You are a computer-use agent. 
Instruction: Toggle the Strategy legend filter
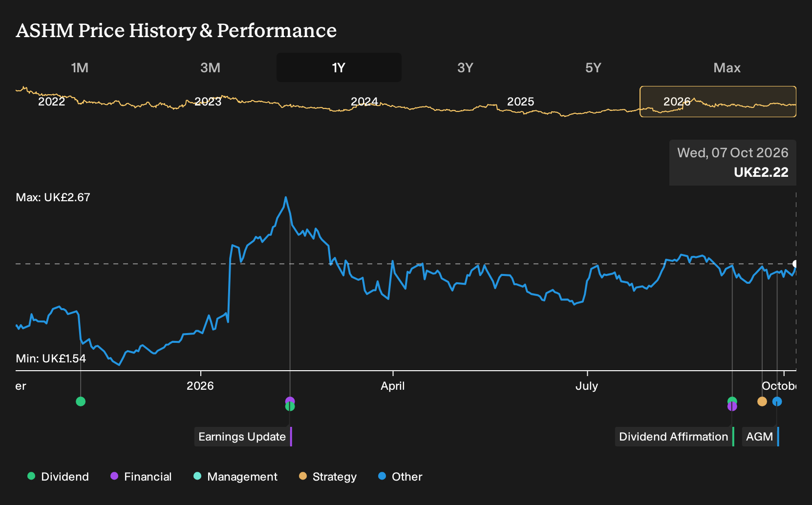click(328, 477)
